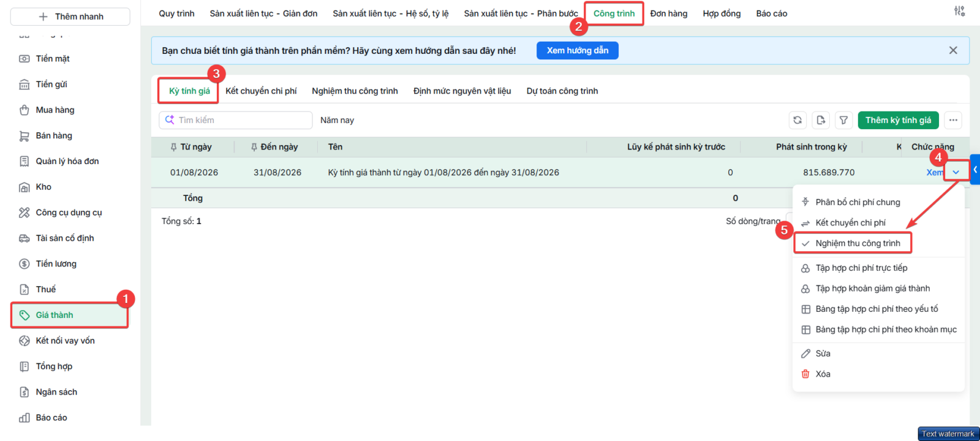Open the Kết chuyển chi phí sub-tab

coord(261,91)
